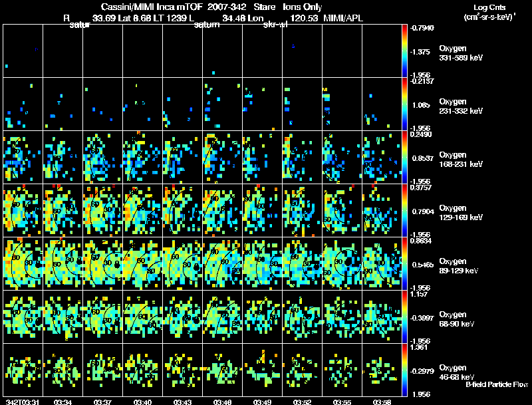The height and width of the screenshot is (405, 532).
Task: Click the Oxygen 331-589 keV row label
Action: [461, 53]
